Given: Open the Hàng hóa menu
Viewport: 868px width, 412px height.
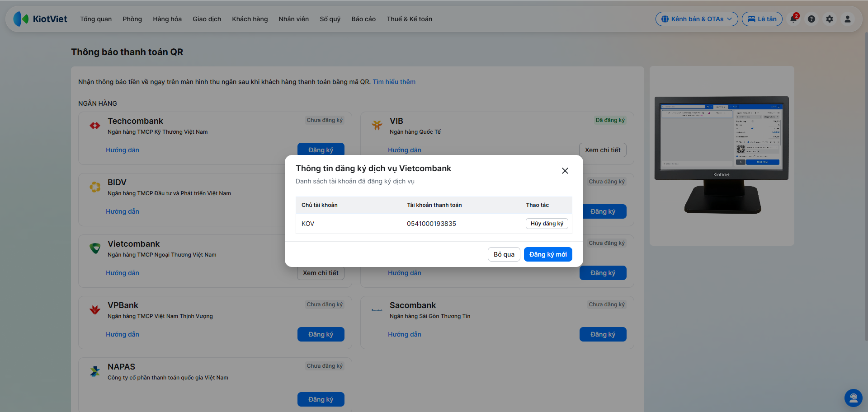Looking at the screenshot, I should click(x=167, y=19).
